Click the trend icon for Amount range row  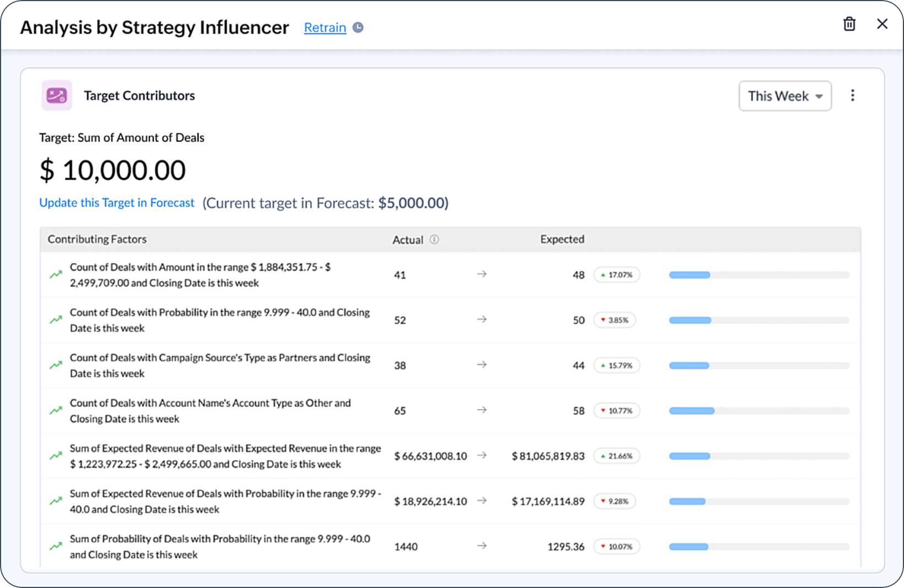pos(56,274)
